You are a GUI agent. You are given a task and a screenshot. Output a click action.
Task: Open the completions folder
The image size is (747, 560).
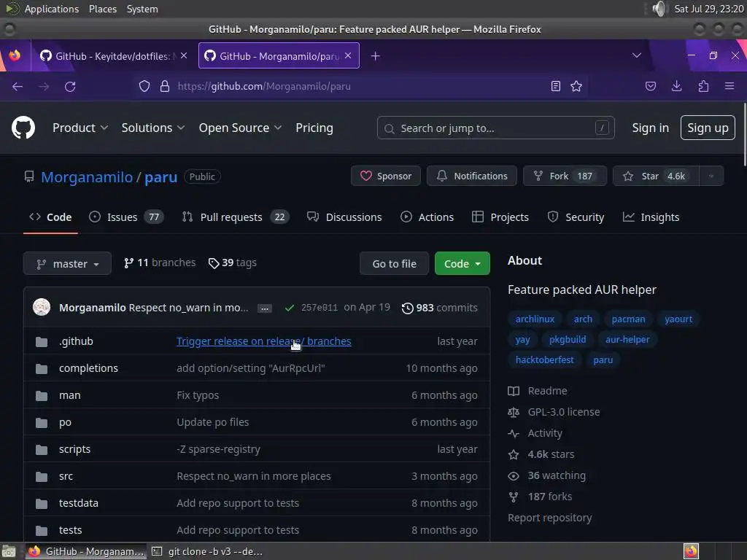point(88,368)
